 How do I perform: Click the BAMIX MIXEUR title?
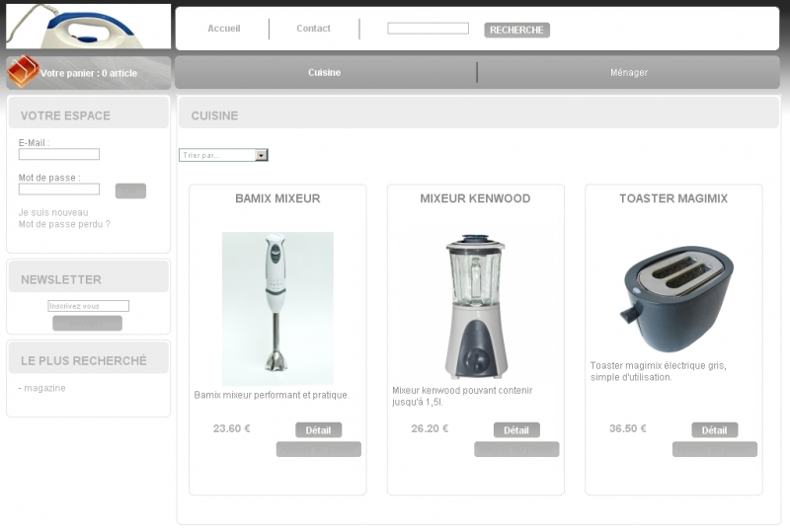pyautogui.click(x=277, y=198)
